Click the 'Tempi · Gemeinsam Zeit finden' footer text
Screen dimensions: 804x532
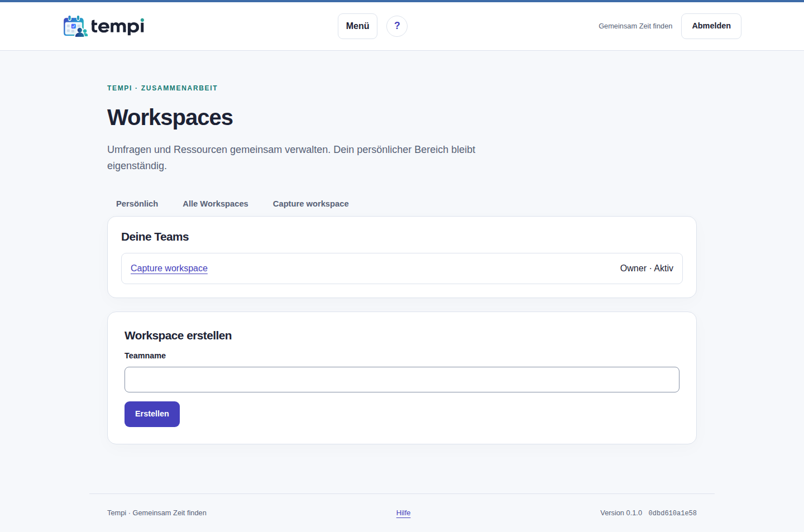pos(157,513)
